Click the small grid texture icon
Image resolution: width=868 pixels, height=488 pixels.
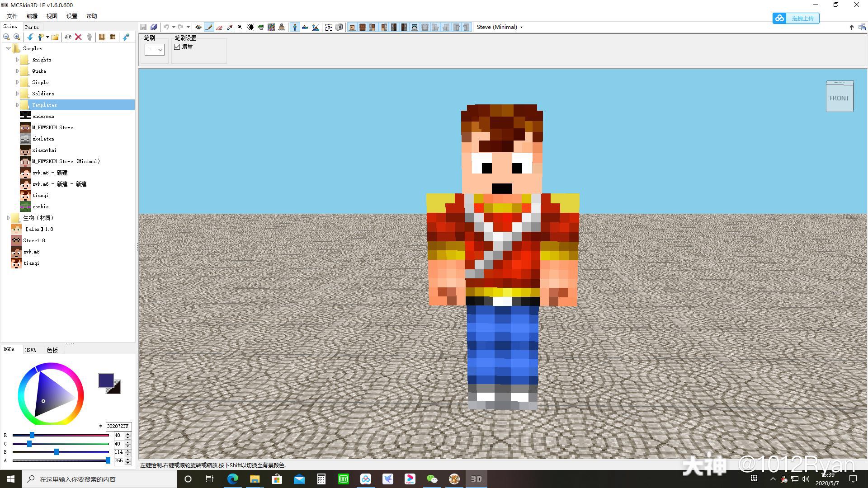113,37
